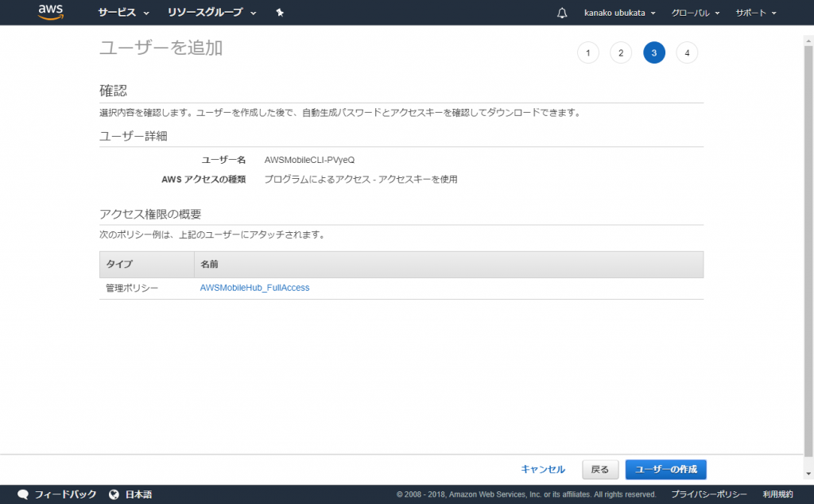Click the pin shortcuts icon
Viewport: 814px width, 504px height.
pos(280,13)
